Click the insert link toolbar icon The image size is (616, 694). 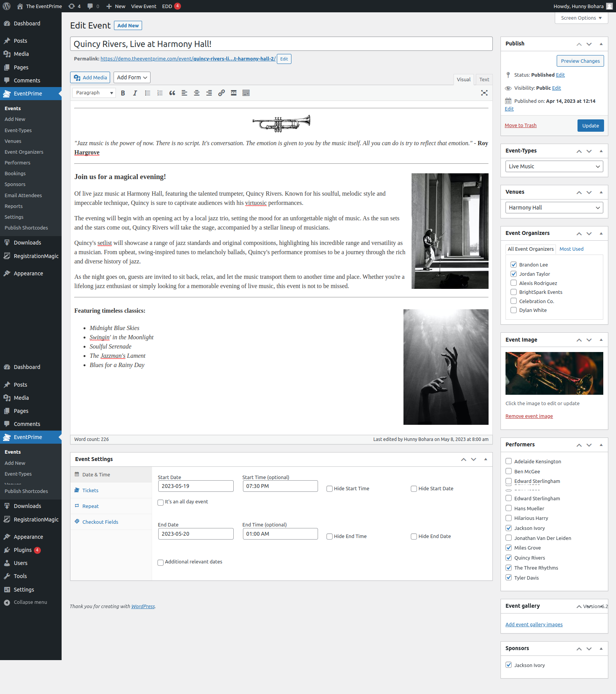tap(221, 93)
